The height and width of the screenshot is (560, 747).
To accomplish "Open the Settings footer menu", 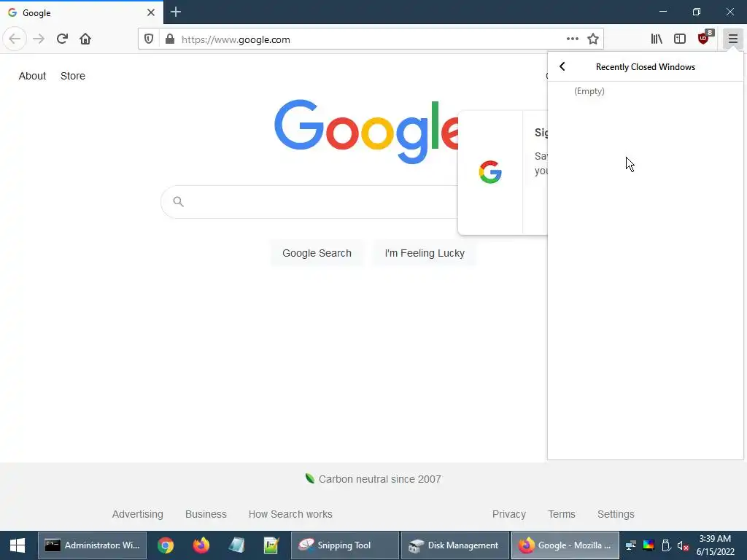I will (x=616, y=514).
